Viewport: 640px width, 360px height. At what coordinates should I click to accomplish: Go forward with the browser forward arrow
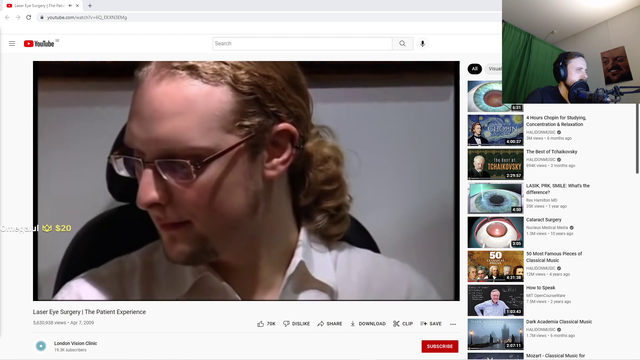click(x=18, y=18)
